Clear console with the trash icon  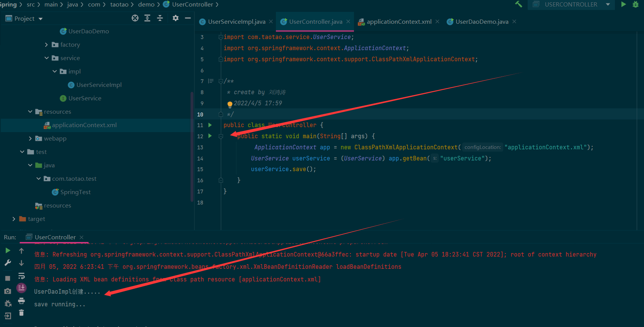(x=21, y=313)
